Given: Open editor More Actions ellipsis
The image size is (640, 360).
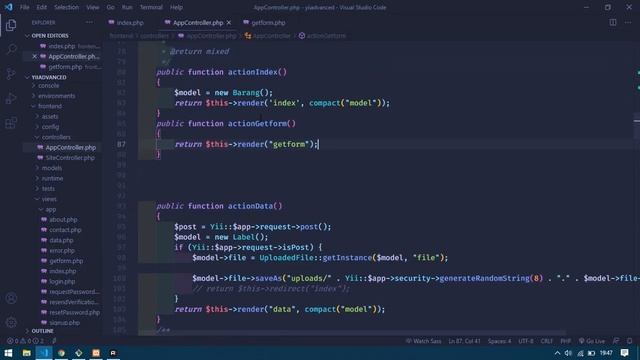Looking at the screenshot, I should [628, 22].
